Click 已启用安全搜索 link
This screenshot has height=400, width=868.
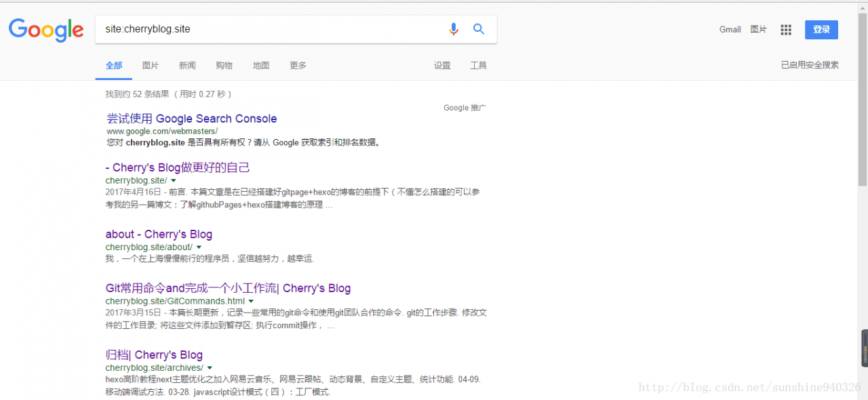[810, 65]
